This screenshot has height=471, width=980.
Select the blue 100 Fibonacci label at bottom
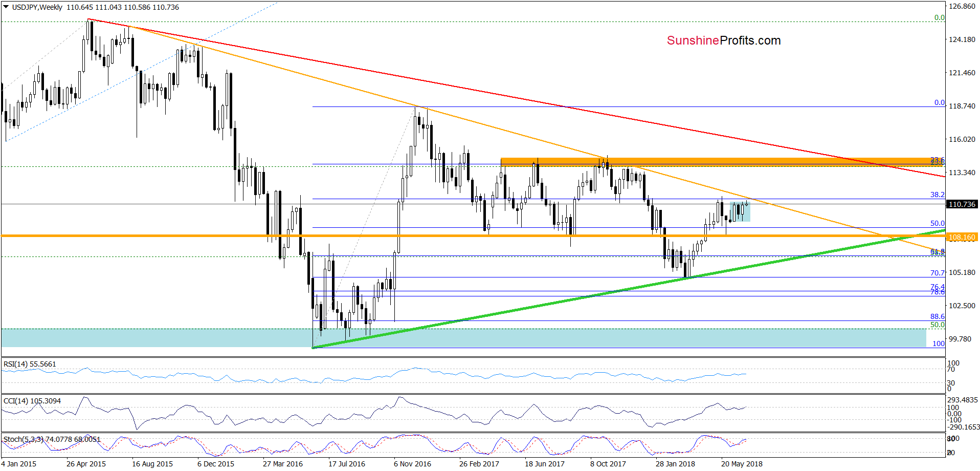[939, 344]
